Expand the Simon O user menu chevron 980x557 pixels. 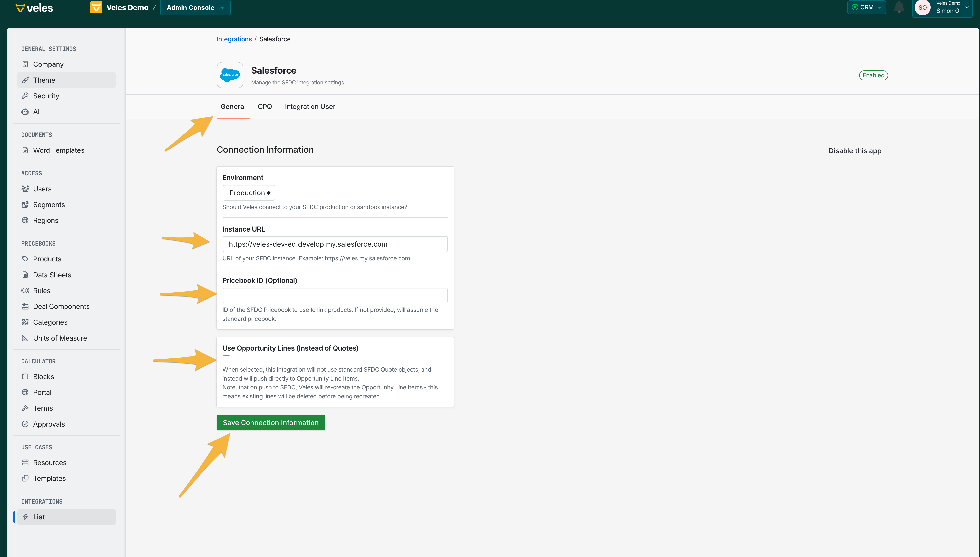[x=967, y=7]
